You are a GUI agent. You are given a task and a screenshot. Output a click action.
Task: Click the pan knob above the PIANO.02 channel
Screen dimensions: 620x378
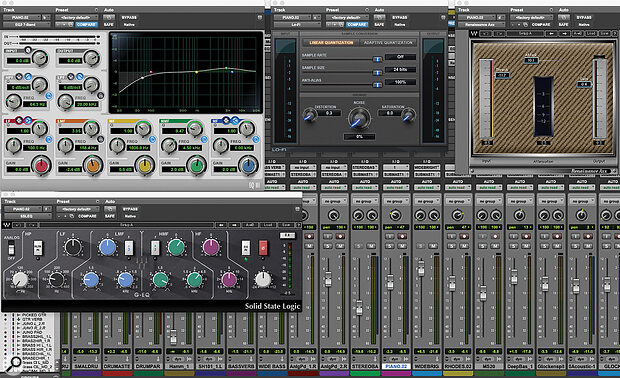coord(395,215)
